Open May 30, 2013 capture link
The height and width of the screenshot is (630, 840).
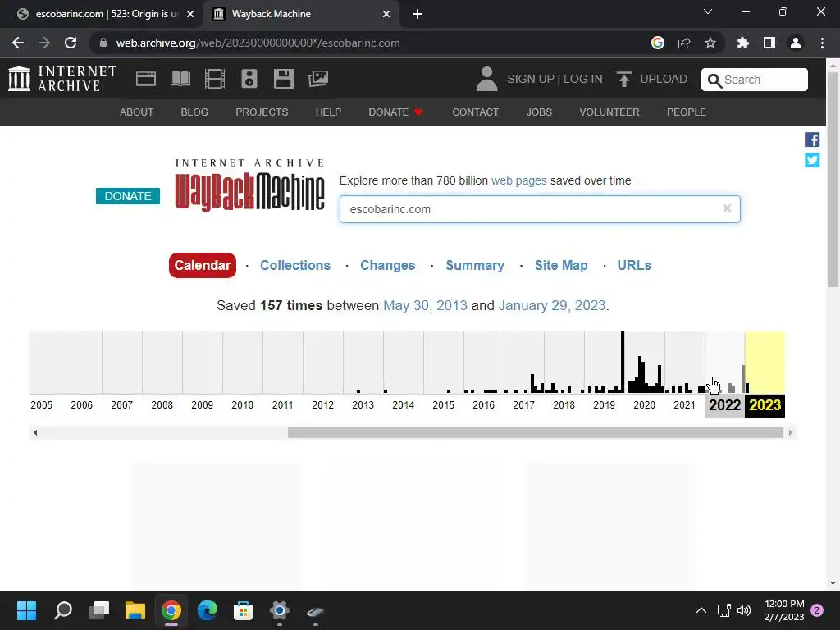click(426, 305)
